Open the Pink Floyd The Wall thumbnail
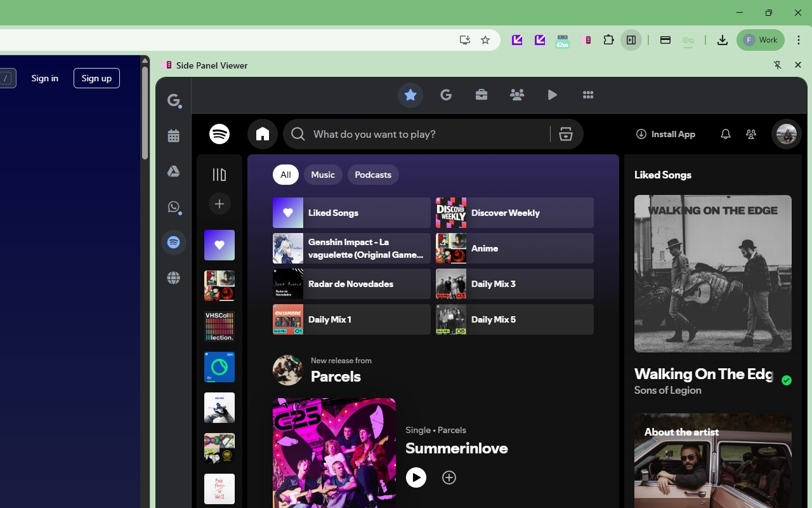Screen dimensions: 812x508 coord(219,489)
